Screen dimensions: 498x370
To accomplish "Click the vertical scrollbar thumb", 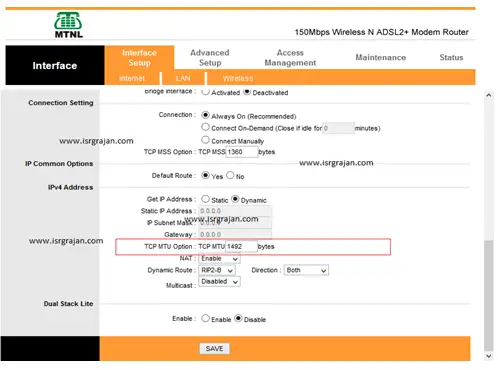I will pyautogui.click(x=489, y=295).
